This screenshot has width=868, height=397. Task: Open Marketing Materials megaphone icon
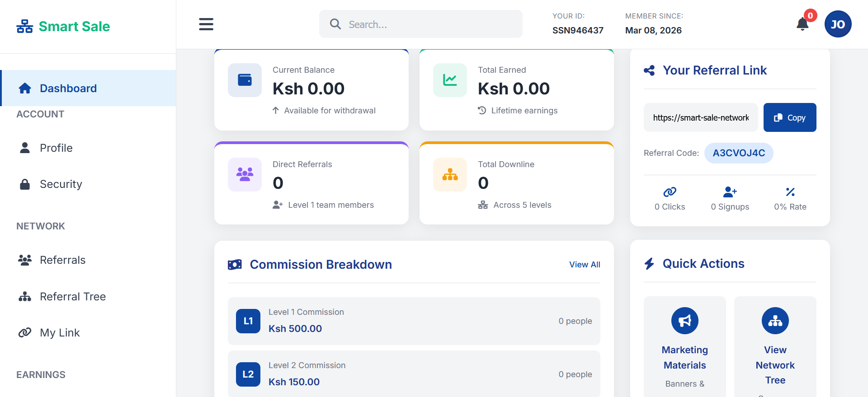pos(684,321)
